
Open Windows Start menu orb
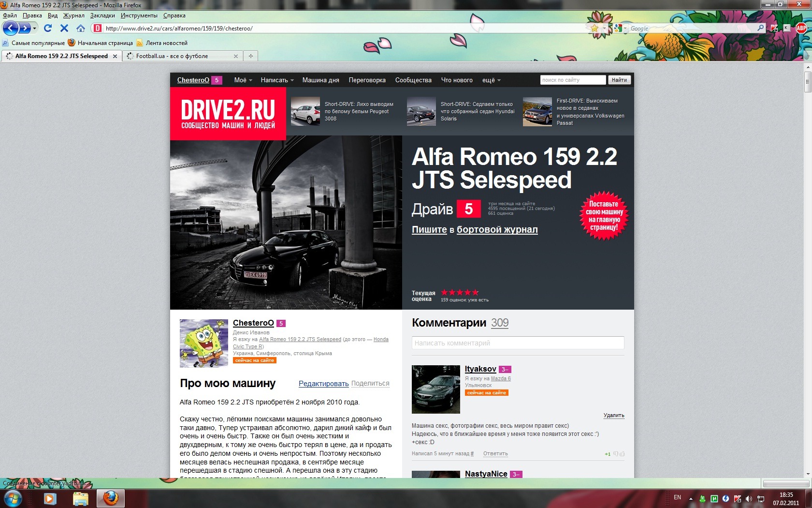click(13, 498)
